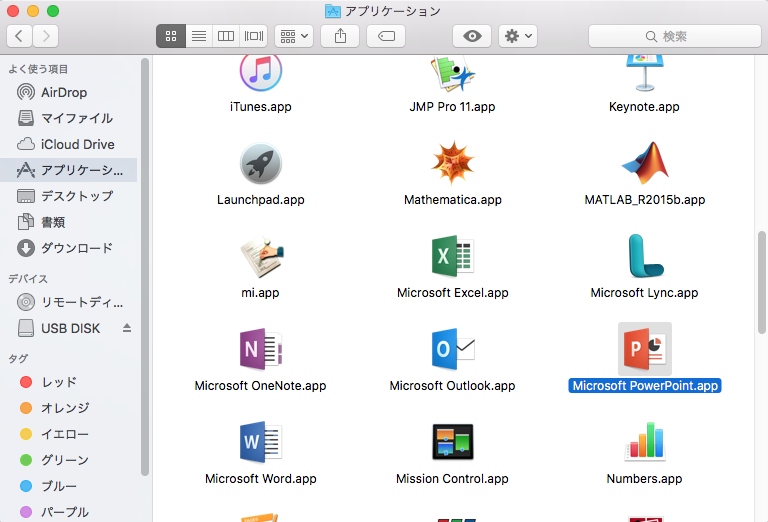Click the sidebar vertical scrollbar
The height and width of the screenshot is (522, 768).
144,267
